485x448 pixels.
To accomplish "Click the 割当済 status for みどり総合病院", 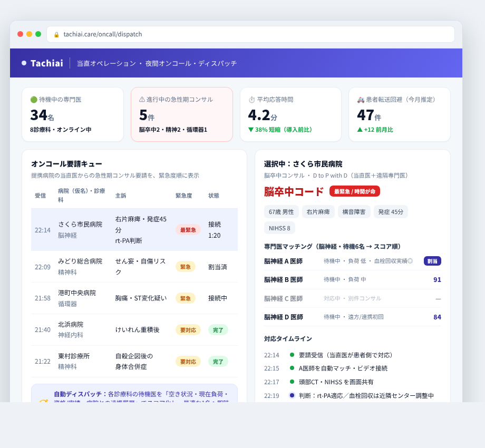I will tap(217, 267).
